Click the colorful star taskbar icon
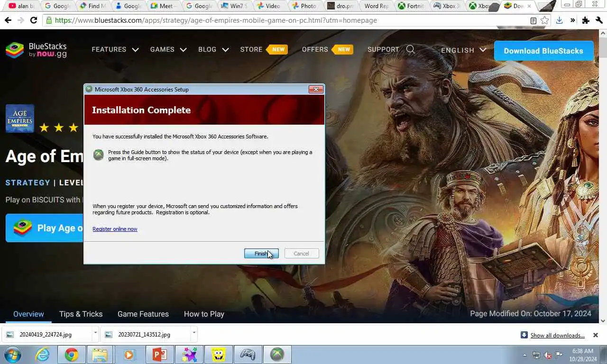Screen dimensions: 607x364 (189, 355)
